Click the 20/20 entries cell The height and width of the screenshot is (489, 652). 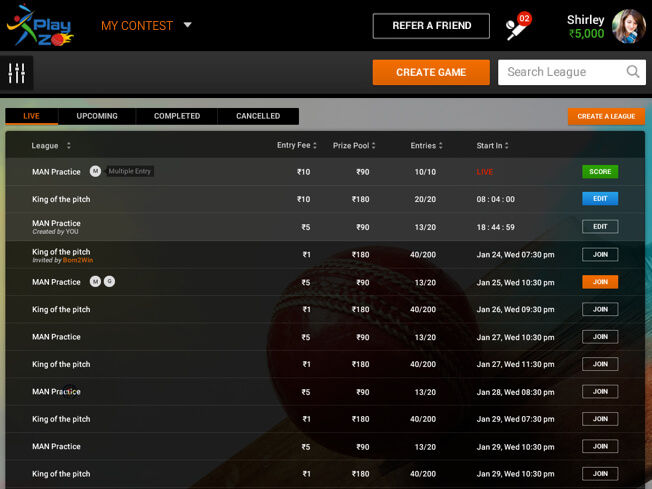tap(425, 199)
